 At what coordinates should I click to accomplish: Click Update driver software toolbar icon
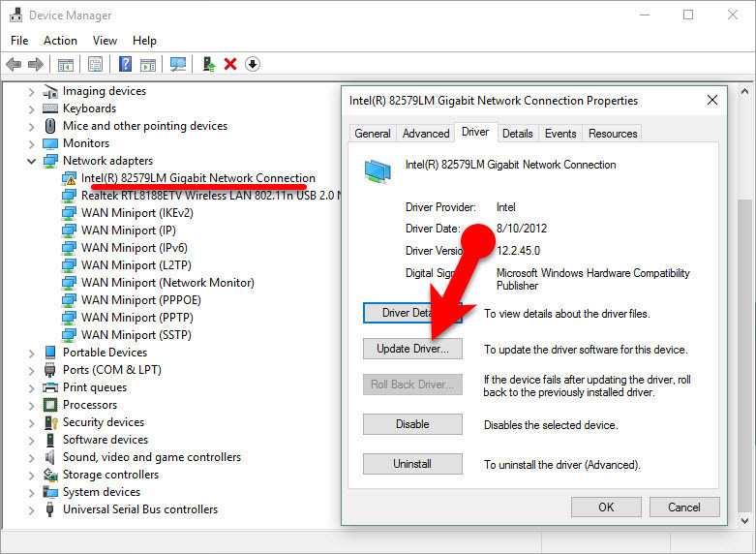pos(209,64)
